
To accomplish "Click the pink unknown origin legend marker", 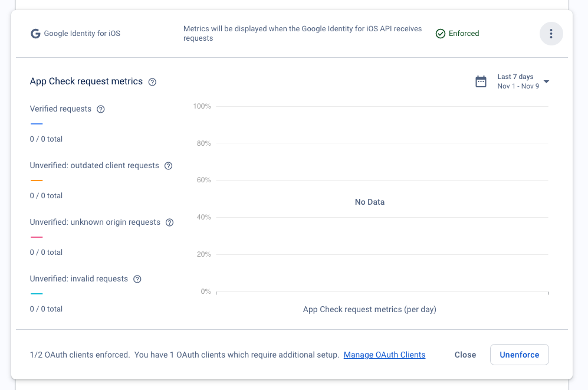I will tap(37, 237).
